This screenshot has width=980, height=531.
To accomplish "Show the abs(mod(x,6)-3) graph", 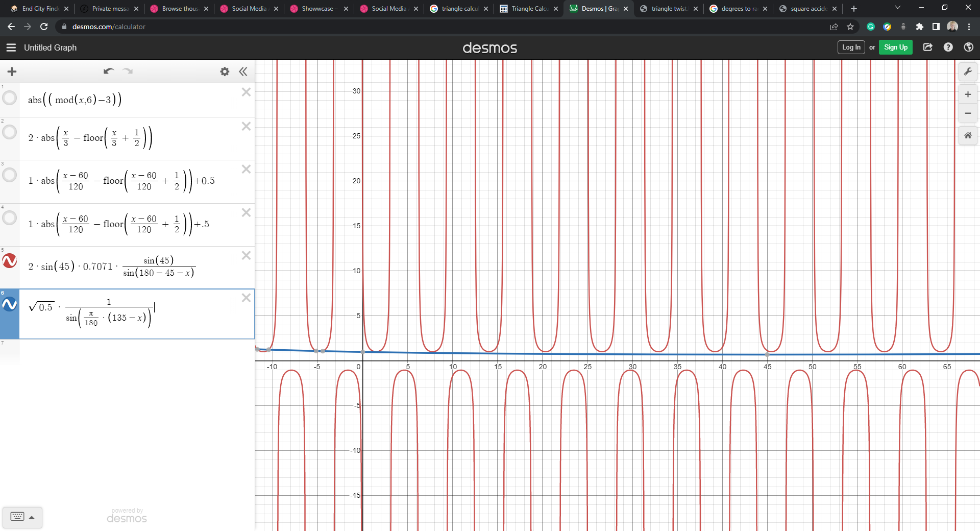I will tap(10, 98).
